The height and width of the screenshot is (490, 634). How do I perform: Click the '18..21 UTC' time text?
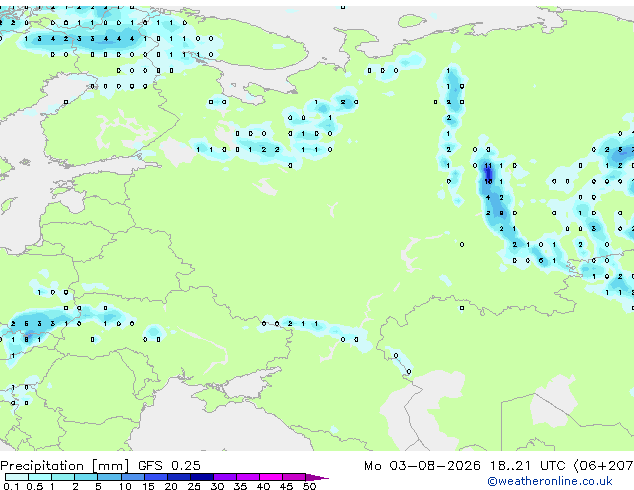point(527,466)
